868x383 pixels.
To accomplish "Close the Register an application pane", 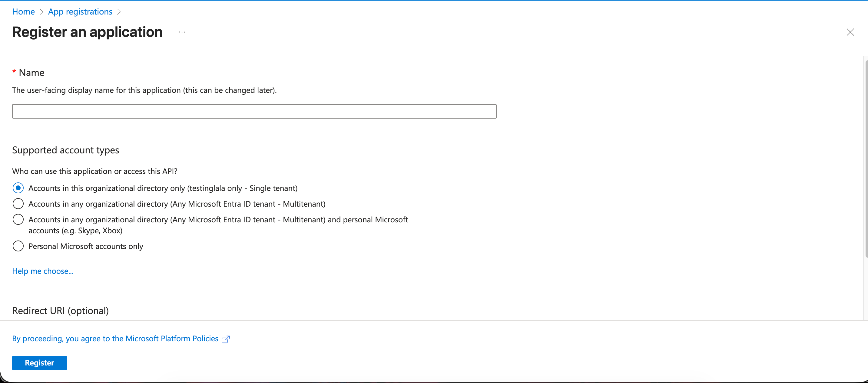I will pos(850,32).
